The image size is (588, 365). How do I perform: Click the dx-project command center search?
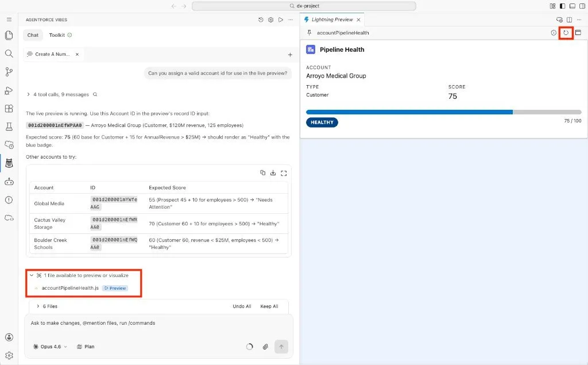[x=304, y=6]
